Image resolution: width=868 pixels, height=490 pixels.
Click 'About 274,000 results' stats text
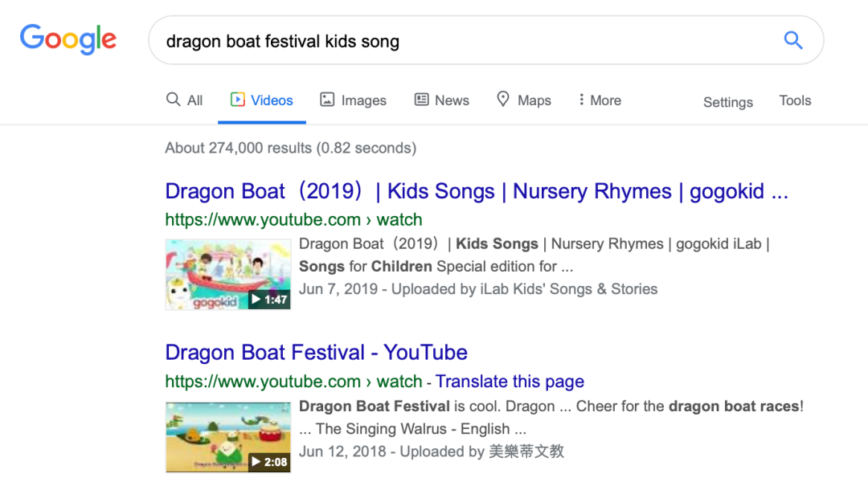click(x=291, y=149)
